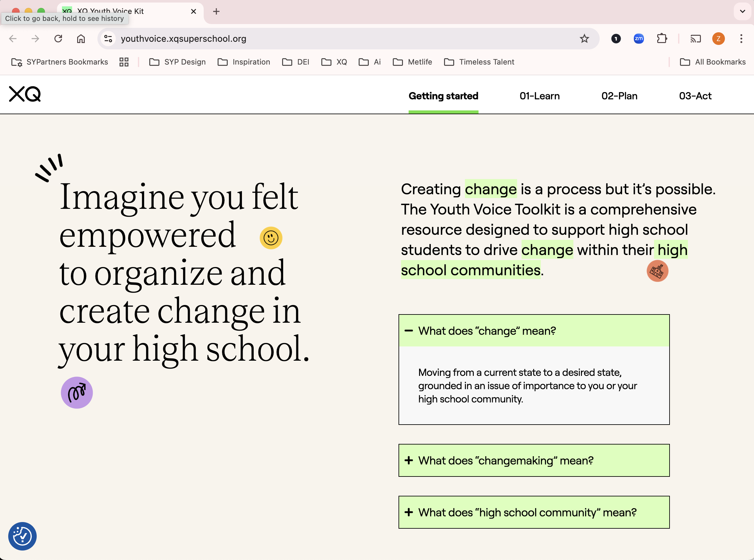This screenshot has width=754, height=560.
Task: Open the All Bookmarks folder
Action: coord(713,62)
